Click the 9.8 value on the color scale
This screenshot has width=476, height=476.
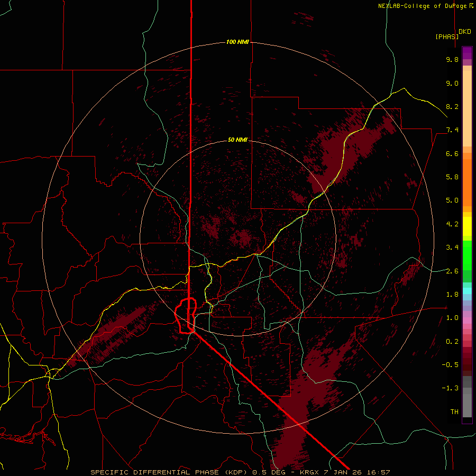452,59
